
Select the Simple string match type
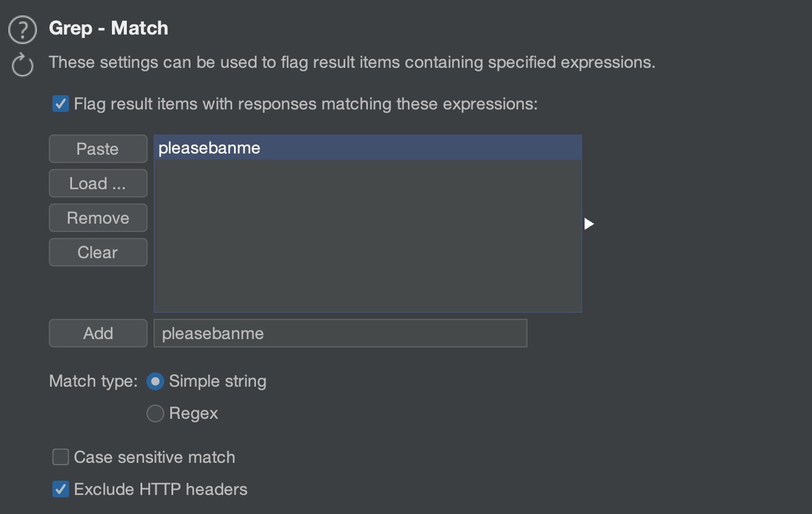point(155,381)
